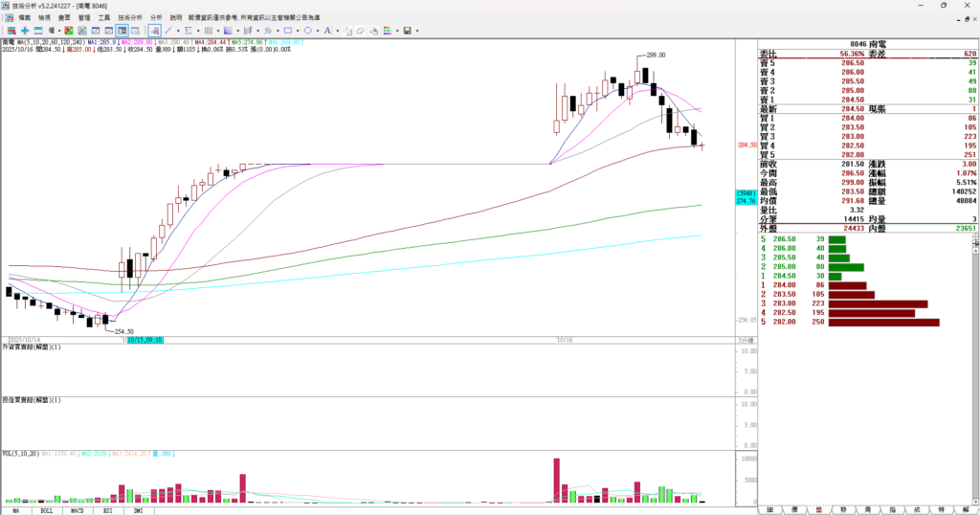Switch to the MACD indicator tab
The image size is (980, 515).
[x=77, y=510]
